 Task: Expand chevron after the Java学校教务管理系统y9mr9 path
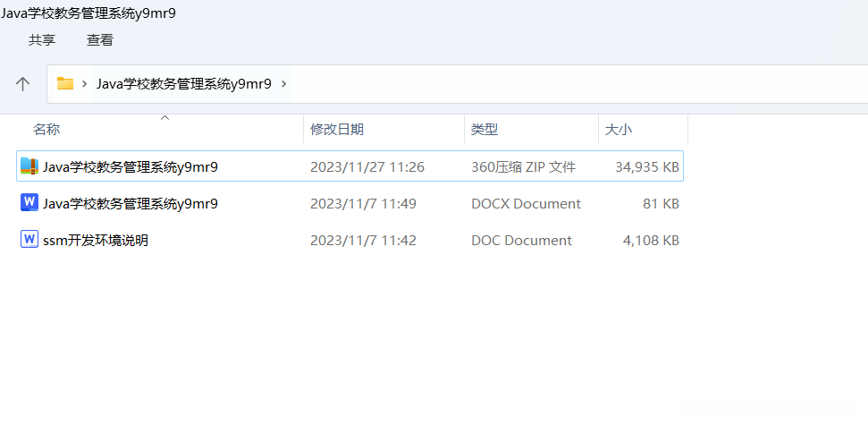284,84
